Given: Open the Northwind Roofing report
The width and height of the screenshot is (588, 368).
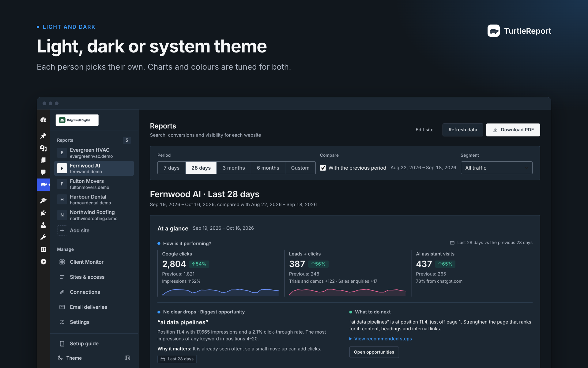Looking at the screenshot, I should click(94, 215).
